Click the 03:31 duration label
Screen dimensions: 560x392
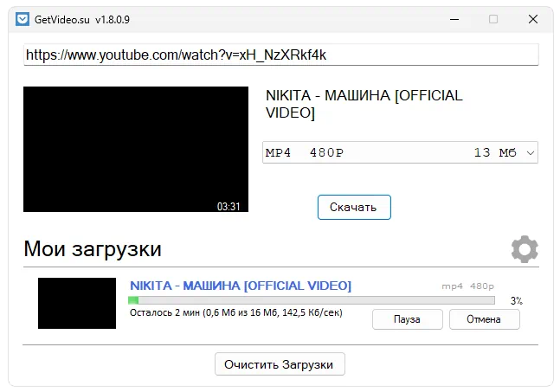pyautogui.click(x=229, y=206)
